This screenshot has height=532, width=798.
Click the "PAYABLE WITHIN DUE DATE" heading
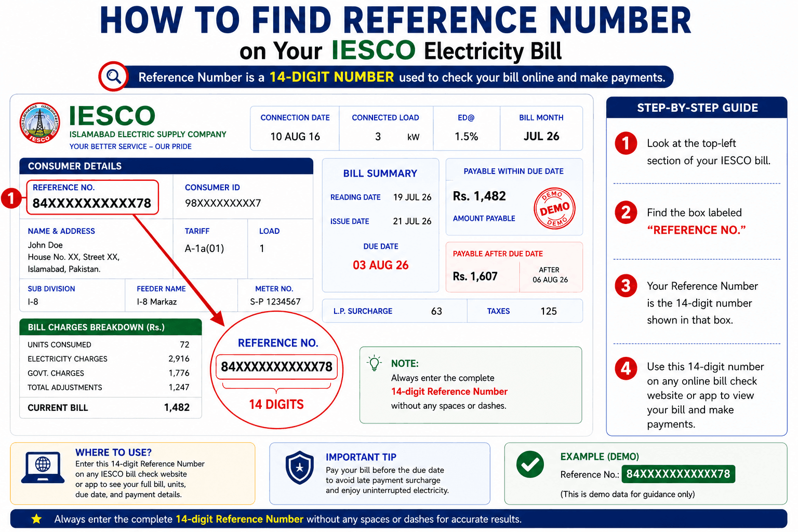(x=514, y=171)
